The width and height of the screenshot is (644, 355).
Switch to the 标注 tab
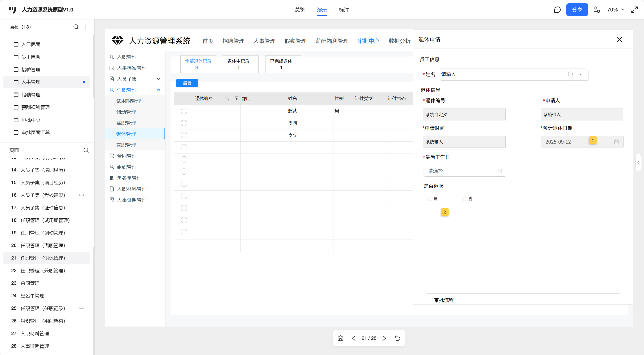344,10
